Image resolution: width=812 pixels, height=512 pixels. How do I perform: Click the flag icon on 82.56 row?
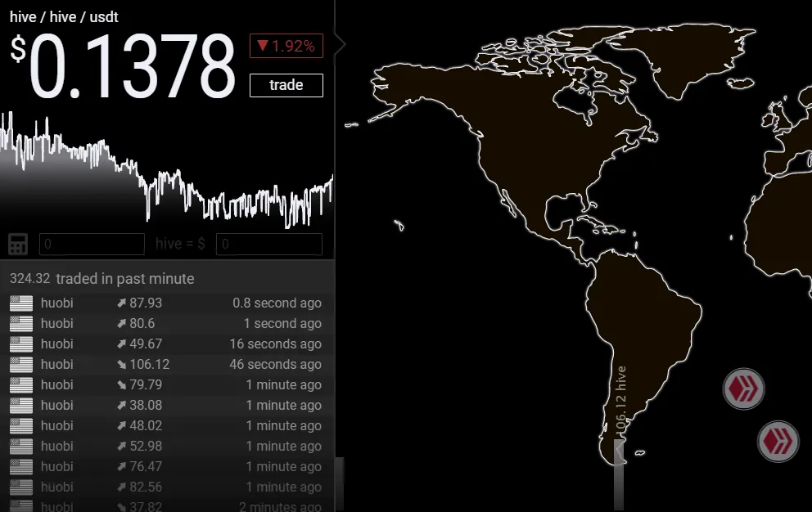[21, 487]
